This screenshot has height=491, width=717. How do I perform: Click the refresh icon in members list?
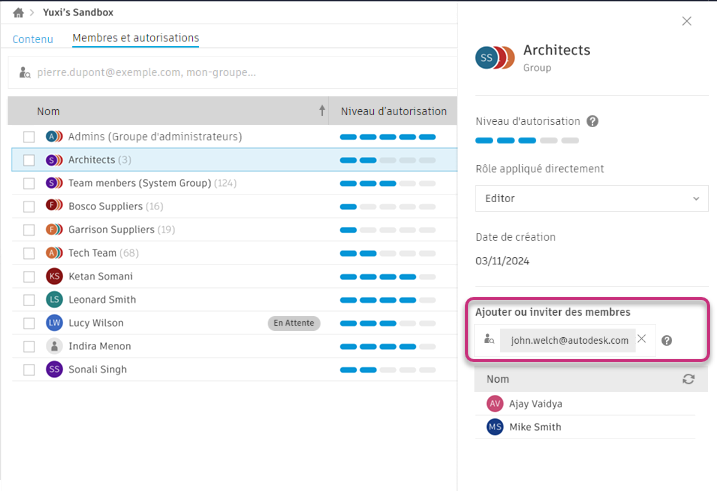click(688, 379)
